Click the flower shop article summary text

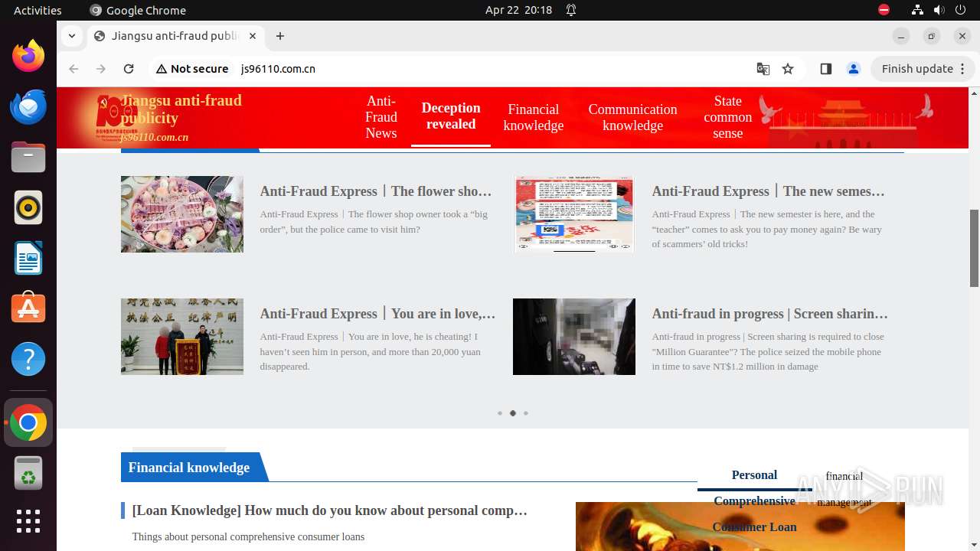coord(374,222)
